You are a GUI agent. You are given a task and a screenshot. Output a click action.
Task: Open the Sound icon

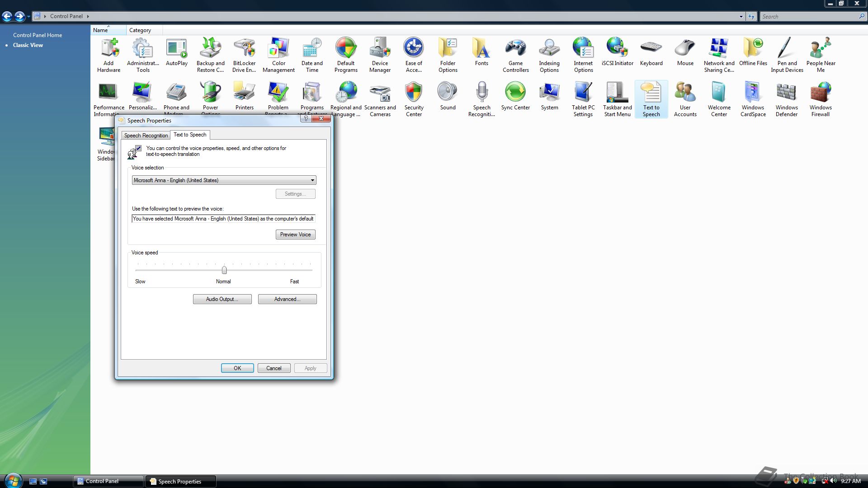[448, 96]
